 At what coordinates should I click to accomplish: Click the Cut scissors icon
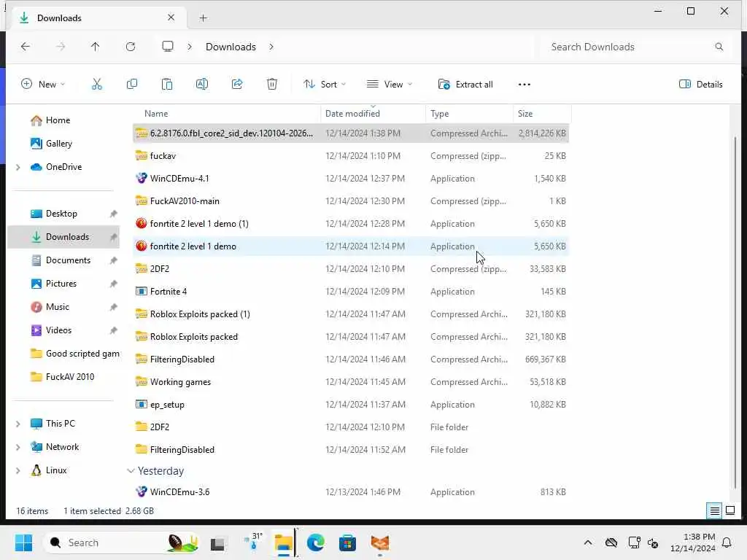tap(97, 85)
